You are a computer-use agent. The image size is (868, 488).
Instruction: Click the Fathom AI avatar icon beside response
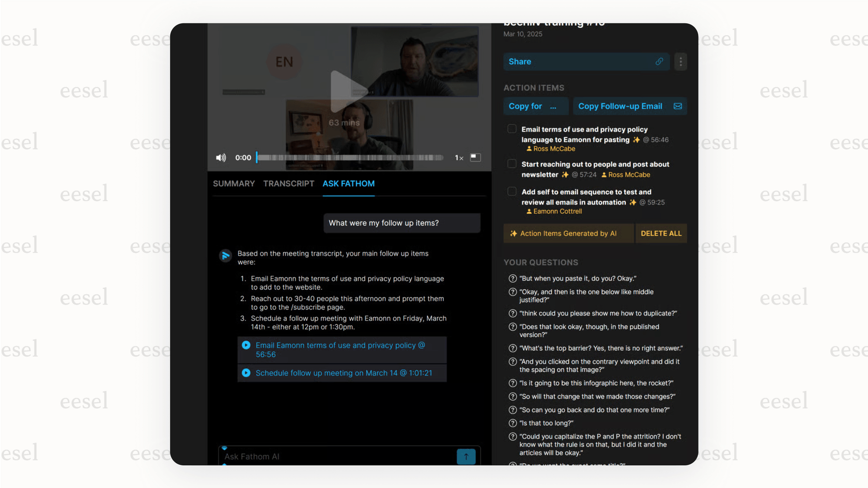(x=225, y=256)
